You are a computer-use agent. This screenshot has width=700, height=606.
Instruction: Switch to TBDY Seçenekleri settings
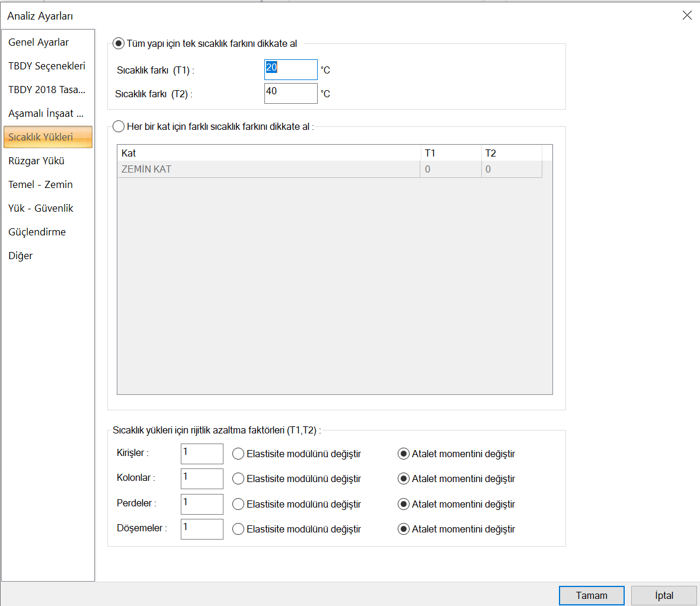coord(47,66)
